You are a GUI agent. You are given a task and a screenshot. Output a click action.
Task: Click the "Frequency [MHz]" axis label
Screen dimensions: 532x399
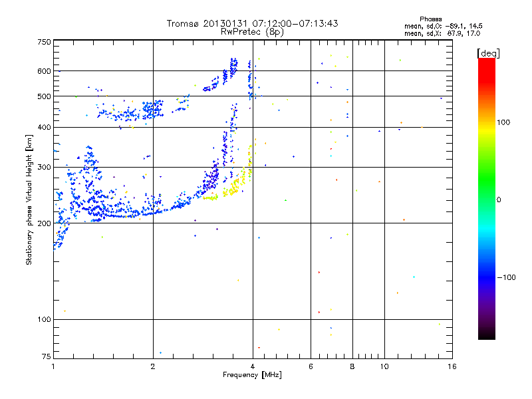tap(252, 375)
